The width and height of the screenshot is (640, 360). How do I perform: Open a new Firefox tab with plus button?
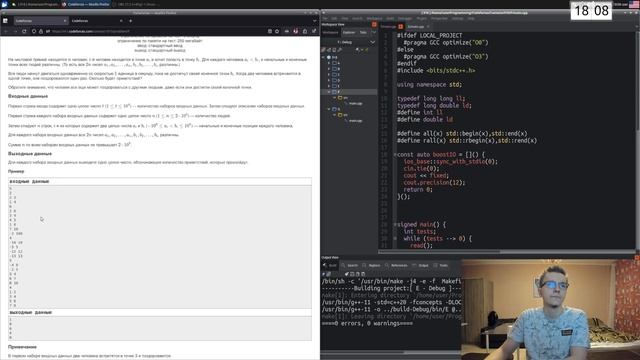click(x=131, y=20)
